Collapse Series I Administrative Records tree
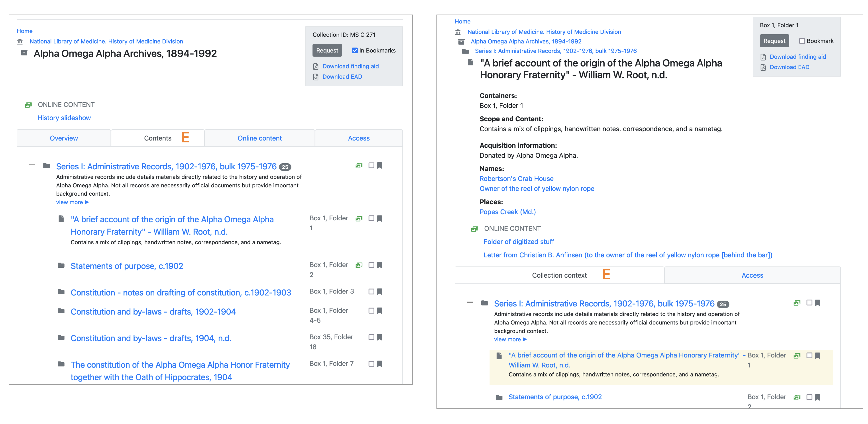Screen dimensions: 868x424 (x=32, y=164)
